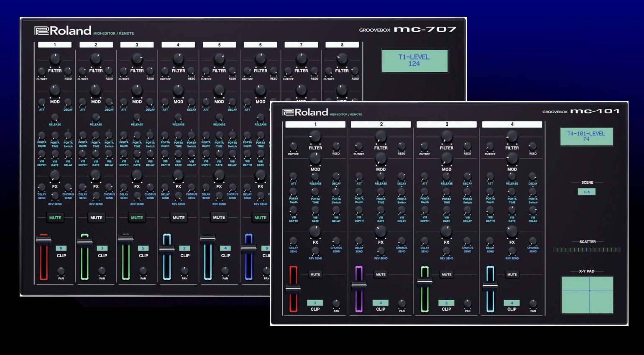Click the PAN knob on MC-101 track 2
644x355 pixels.
coord(402,304)
